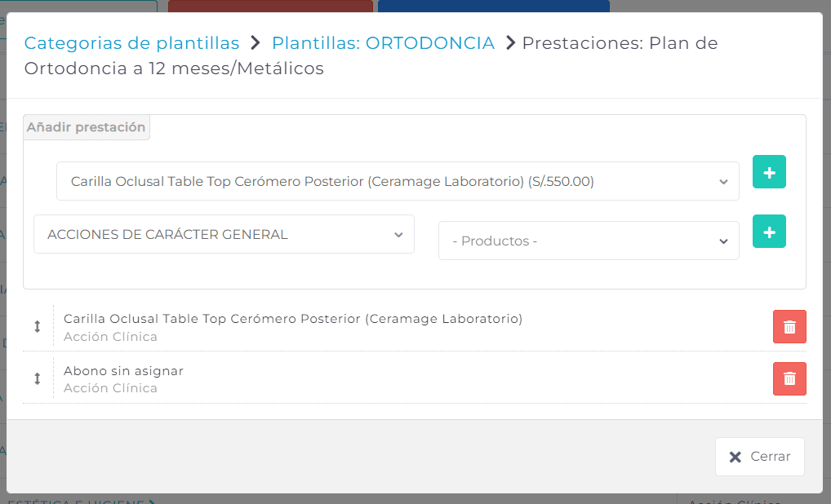The height and width of the screenshot is (504, 831).
Task: Click the X icon in Cerrar button
Action: pyautogui.click(x=735, y=457)
